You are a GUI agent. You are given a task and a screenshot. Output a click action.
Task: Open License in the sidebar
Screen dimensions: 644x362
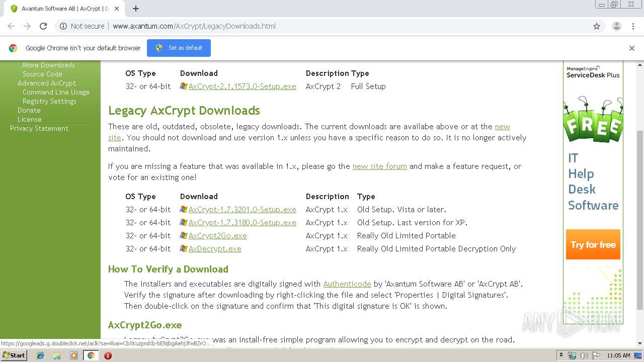coord(30,119)
